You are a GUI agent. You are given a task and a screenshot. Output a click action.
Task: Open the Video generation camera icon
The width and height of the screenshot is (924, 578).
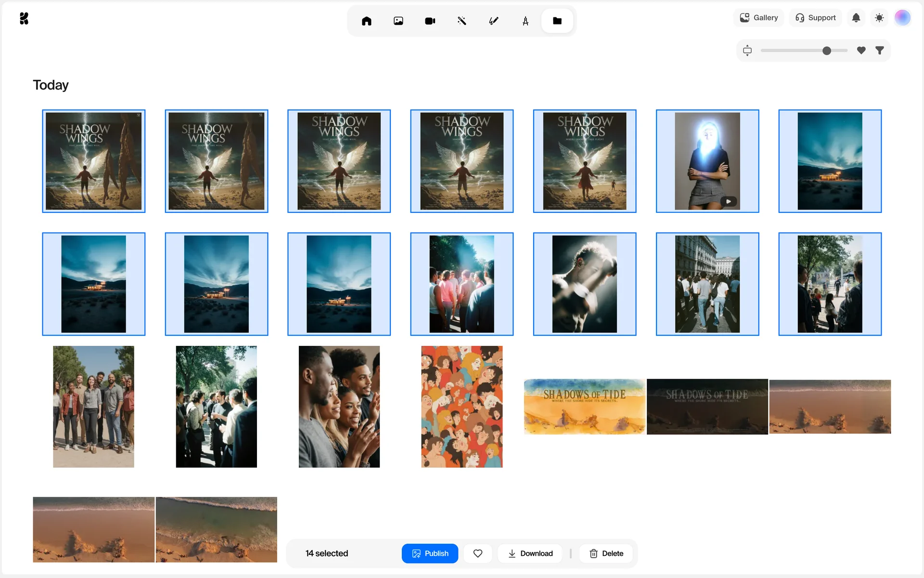point(430,21)
